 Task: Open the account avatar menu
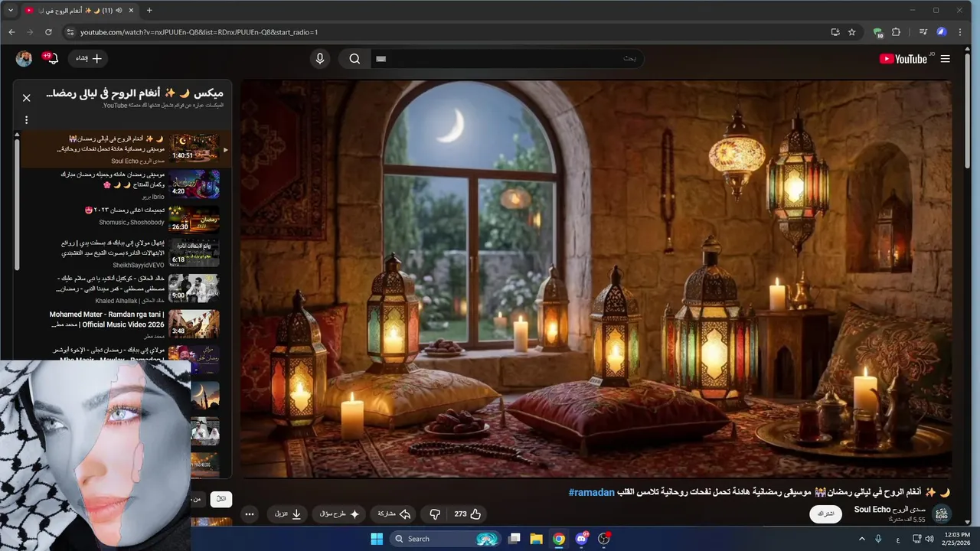coord(24,59)
